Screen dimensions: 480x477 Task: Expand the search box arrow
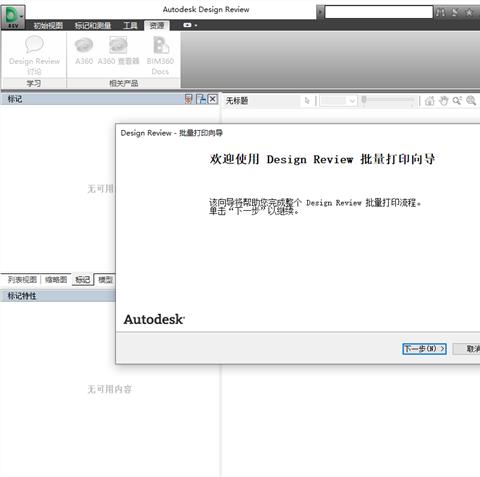(x=320, y=12)
